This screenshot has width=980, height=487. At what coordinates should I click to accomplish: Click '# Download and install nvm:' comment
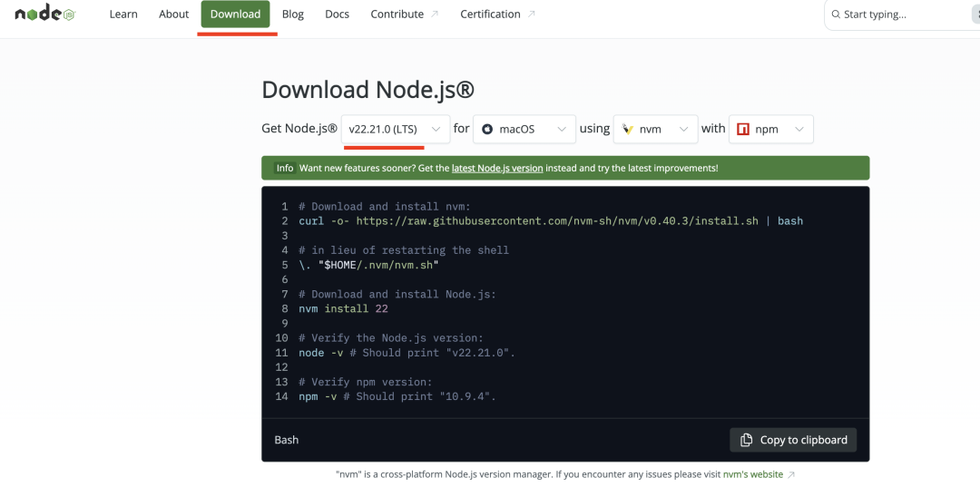point(385,207)
